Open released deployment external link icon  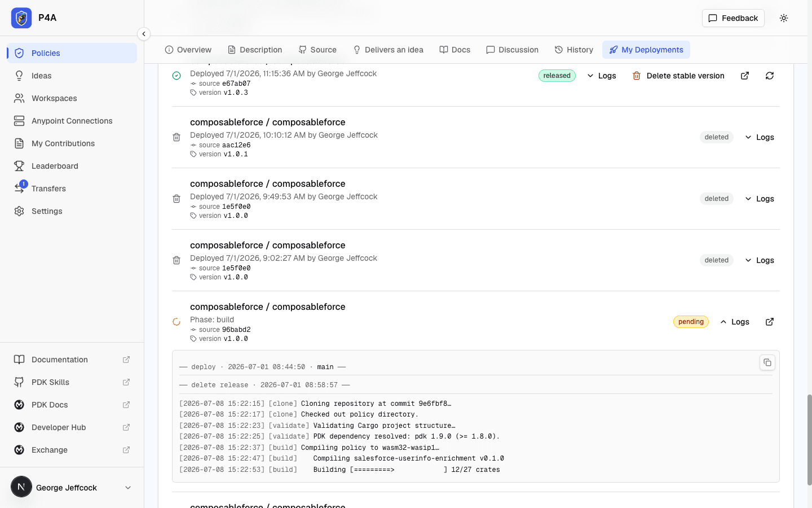point(745,76)
